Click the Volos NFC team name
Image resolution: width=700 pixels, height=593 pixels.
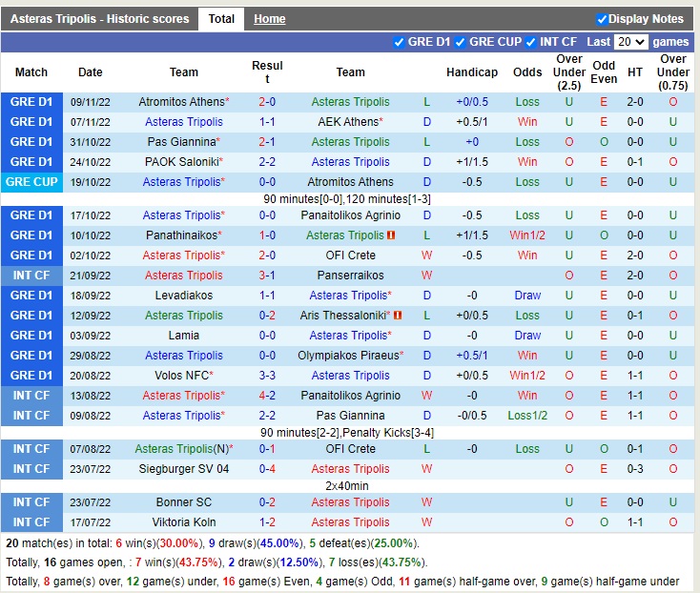click(x=180, y=376)
